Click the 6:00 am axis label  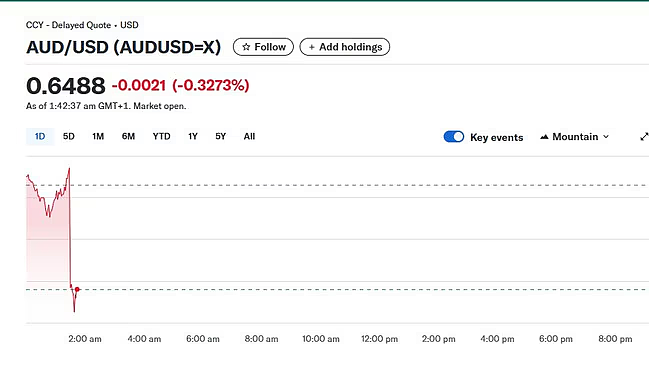(203, 339)
